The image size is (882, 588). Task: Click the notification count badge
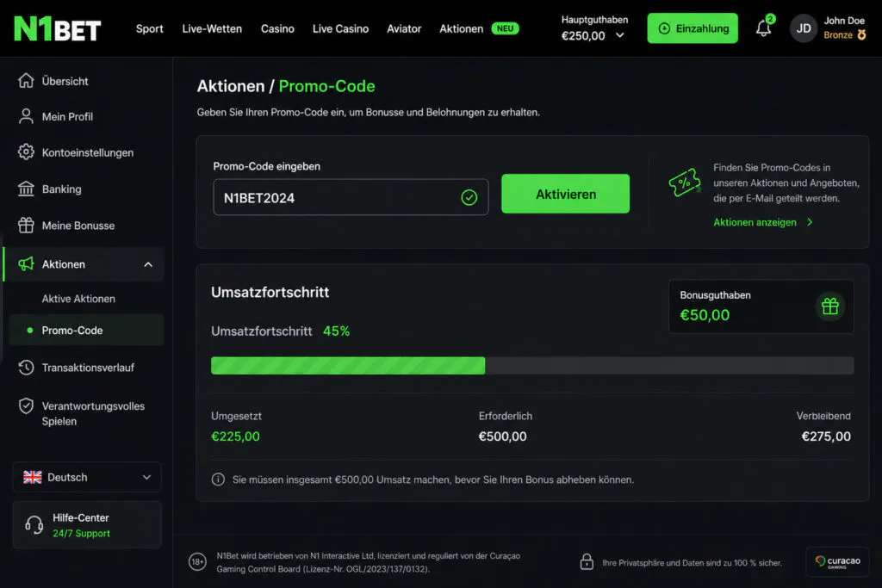(x=771, y=19)
